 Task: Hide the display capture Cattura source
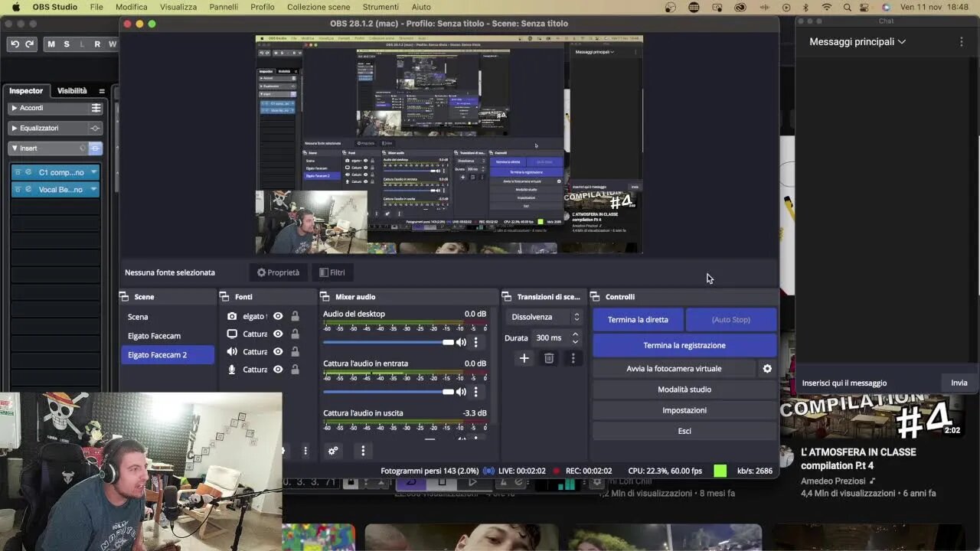[x=278, y=334]
